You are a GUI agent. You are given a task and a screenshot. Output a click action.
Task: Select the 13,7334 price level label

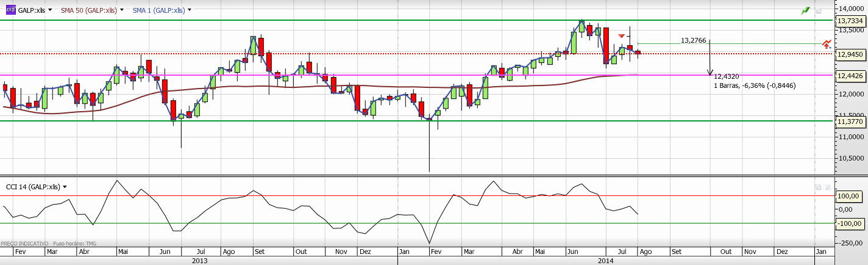pos(850,20)
